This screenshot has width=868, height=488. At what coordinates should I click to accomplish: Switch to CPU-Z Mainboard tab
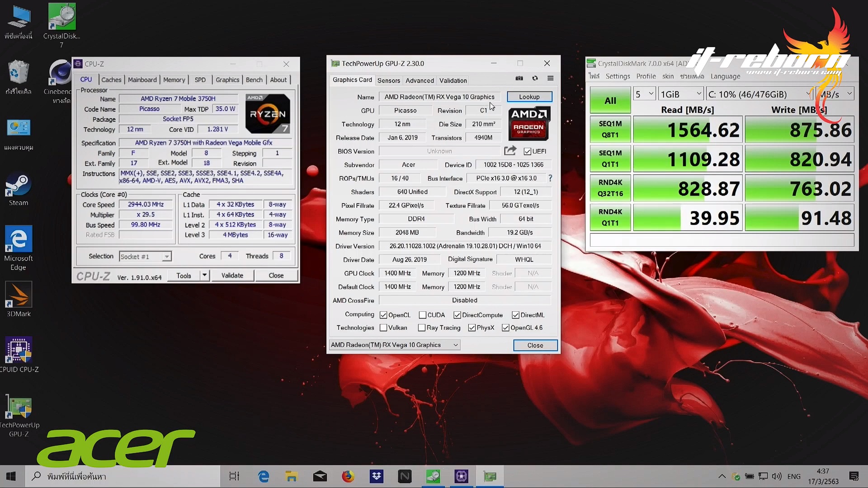tap(142, 80)
